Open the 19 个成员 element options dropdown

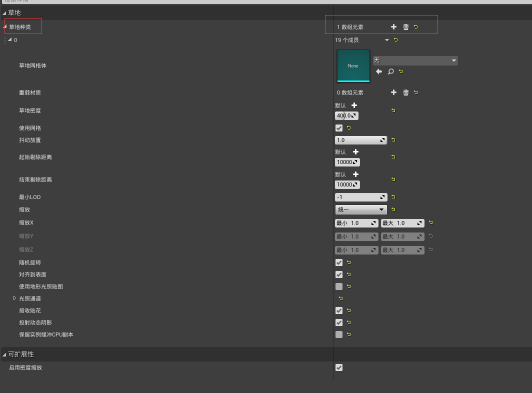tap(387, 40)
